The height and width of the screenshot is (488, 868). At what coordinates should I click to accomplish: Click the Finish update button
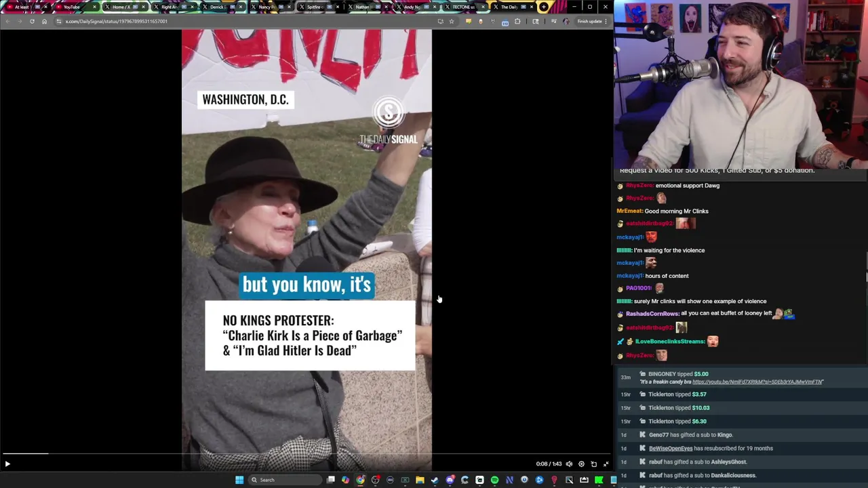589,21
